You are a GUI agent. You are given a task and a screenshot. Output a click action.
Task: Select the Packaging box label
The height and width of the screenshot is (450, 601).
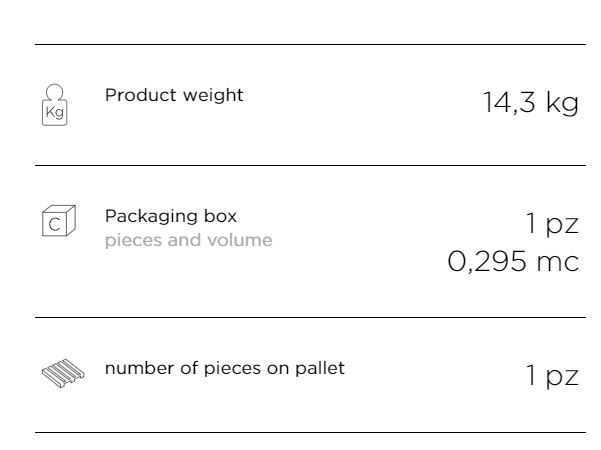pyautogui.click(x=171, y=217)
